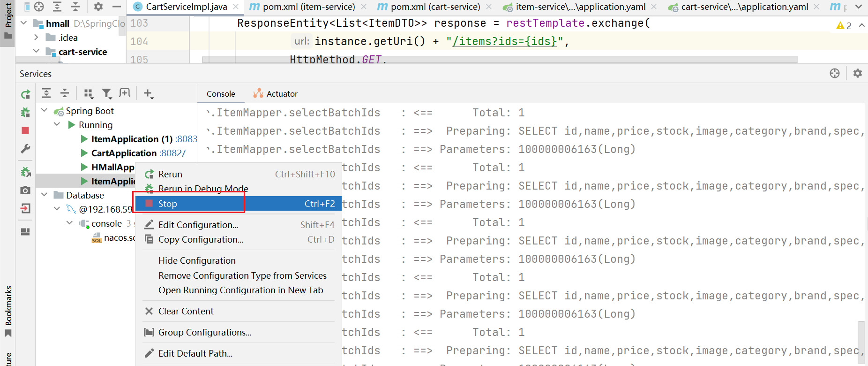Choose Group Configurations... in context menu
The width and height of the screenshot is (868, 366).
(239, 332)
